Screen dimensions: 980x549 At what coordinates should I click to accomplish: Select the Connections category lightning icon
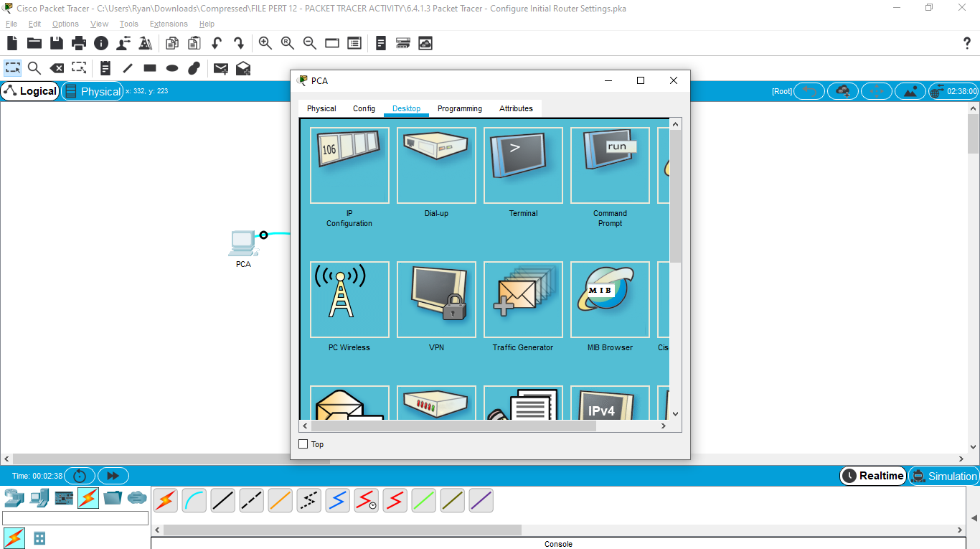[x=88, y=497]
